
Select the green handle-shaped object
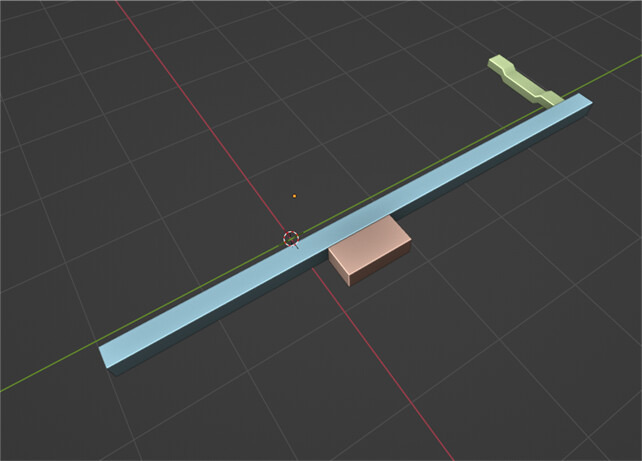[x=525, y=81]
